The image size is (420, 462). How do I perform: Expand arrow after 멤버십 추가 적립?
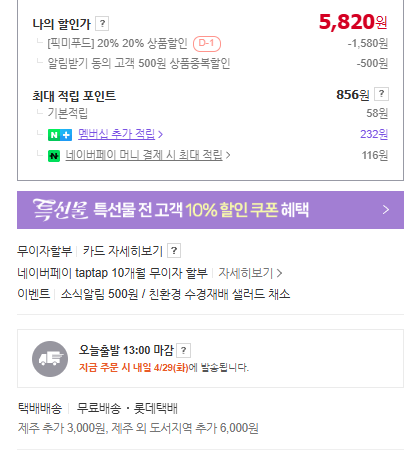click(x=160, y=134)
